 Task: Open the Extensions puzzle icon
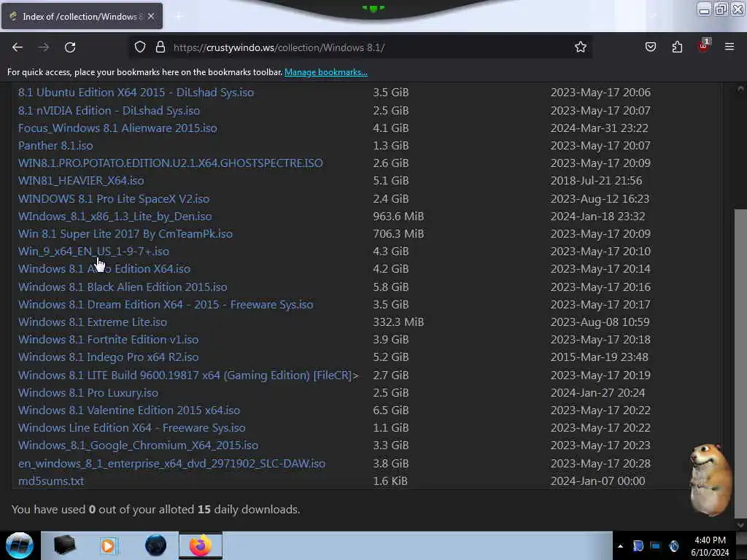tap(677, 47)
